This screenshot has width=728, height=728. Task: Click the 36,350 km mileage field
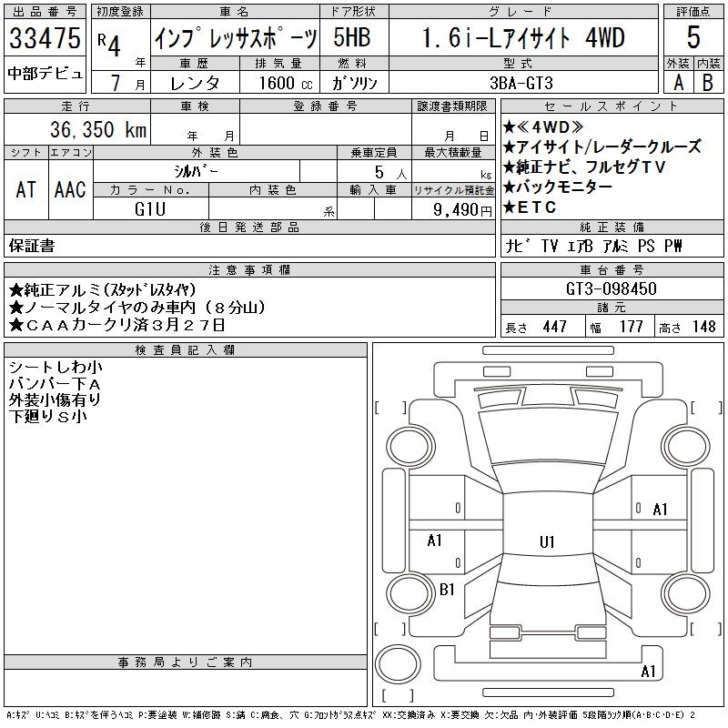click(76, 129)
